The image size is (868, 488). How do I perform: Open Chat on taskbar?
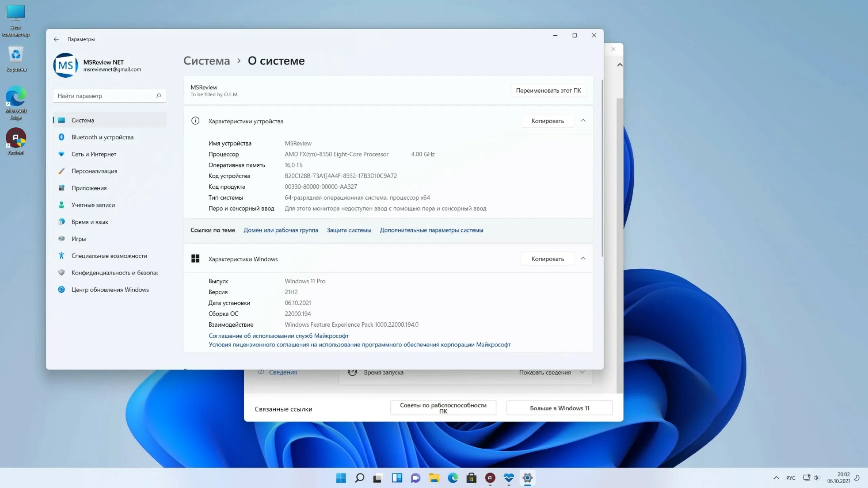[415, 478]
